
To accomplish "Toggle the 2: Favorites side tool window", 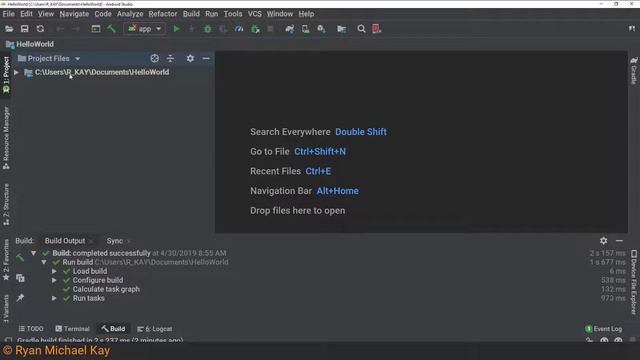I will (6, 260).
